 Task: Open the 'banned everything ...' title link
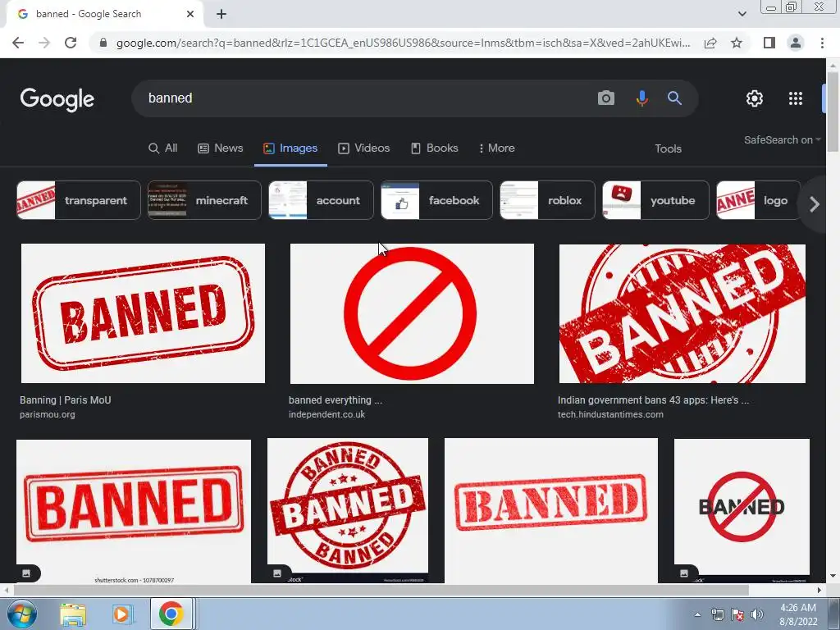[336, 400]
